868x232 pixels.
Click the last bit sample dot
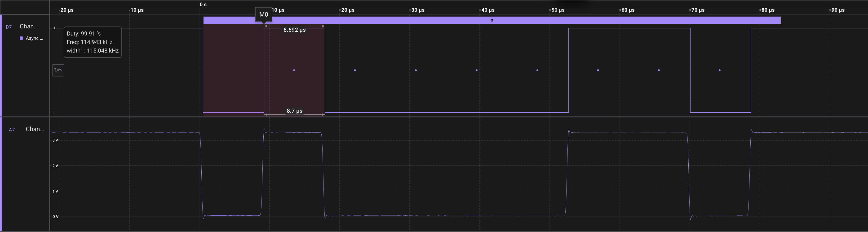tap(719, 70)
